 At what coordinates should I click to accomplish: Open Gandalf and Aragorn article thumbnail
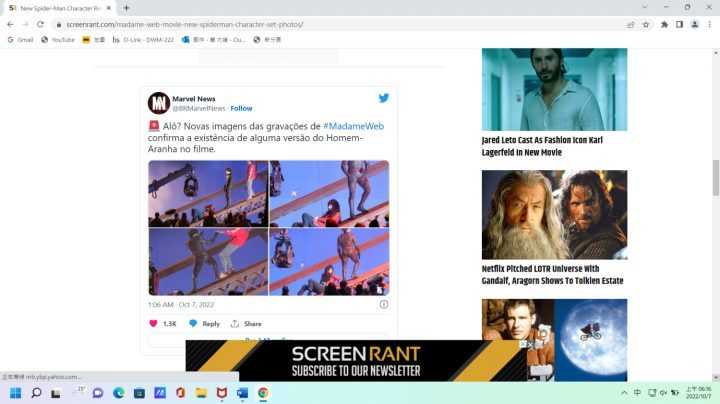point(554,215)
